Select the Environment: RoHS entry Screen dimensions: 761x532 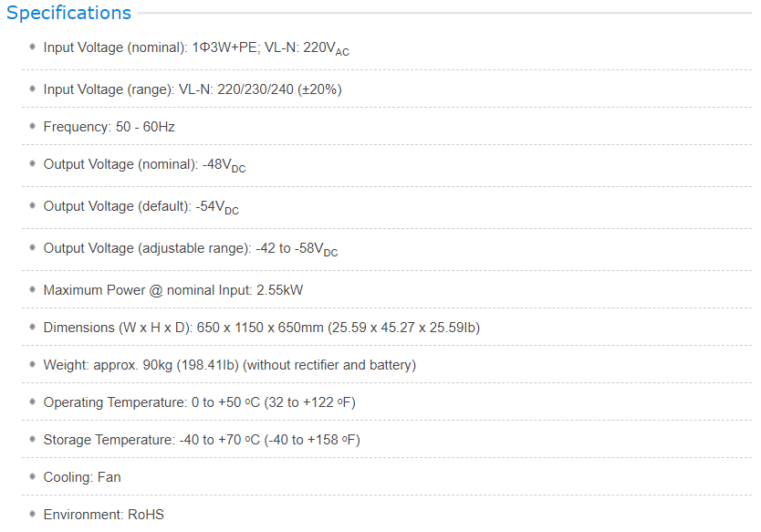tap(103, 515)
